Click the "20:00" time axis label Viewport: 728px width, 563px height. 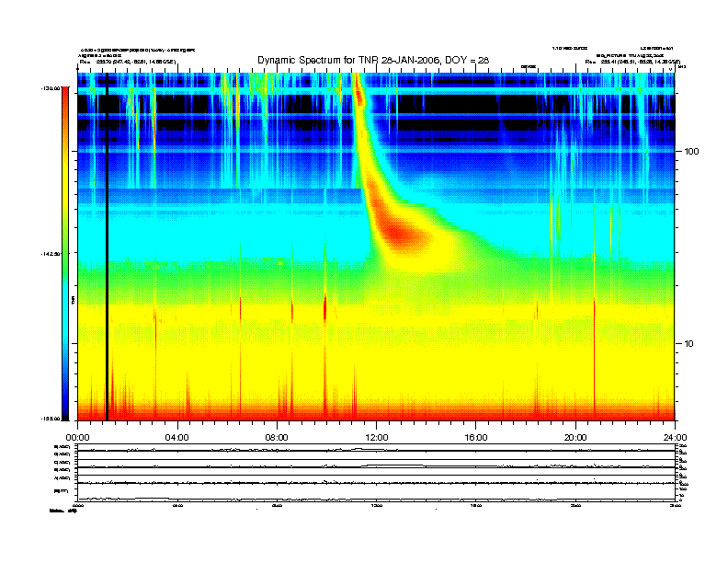pos(575,438)
